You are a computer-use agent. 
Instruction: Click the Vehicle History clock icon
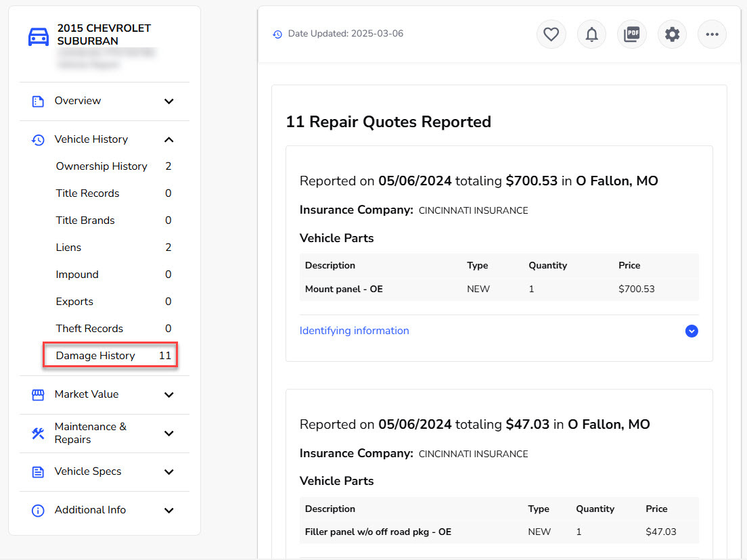pyautogui.click(x=38, y=140)
